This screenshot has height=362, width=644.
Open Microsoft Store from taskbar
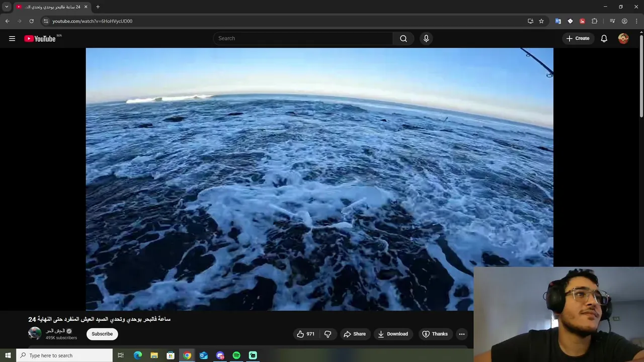coord(171,355)
